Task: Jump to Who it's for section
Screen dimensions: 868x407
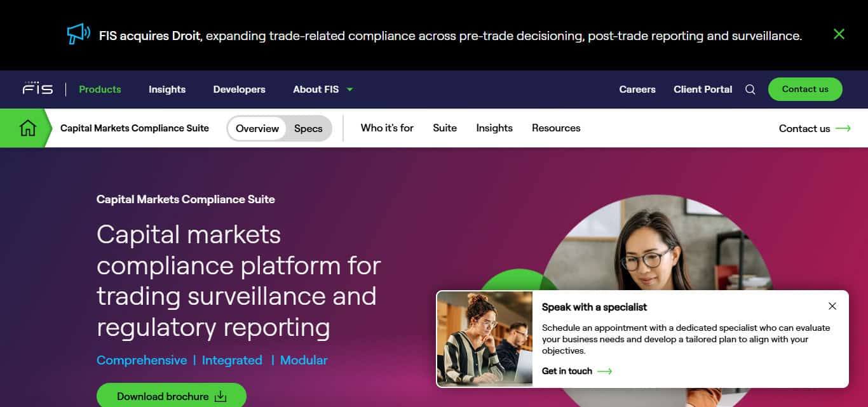Action: coord(387,128)
